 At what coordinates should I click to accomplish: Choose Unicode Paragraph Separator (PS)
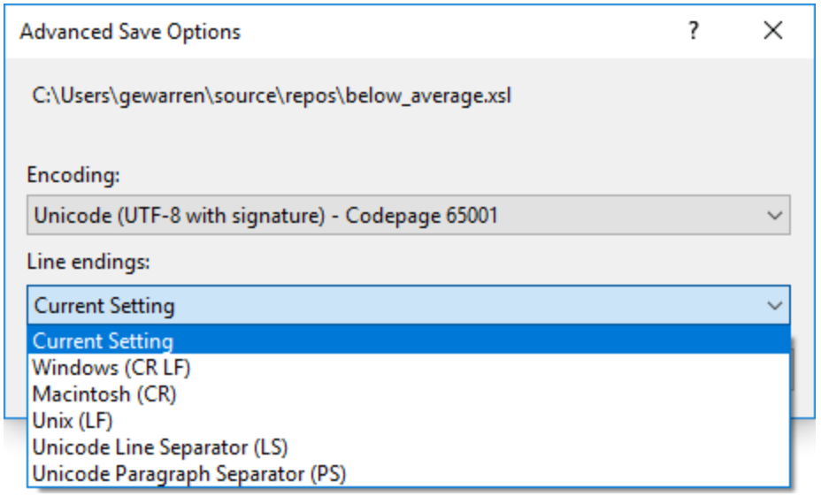[x=188, y=473]
